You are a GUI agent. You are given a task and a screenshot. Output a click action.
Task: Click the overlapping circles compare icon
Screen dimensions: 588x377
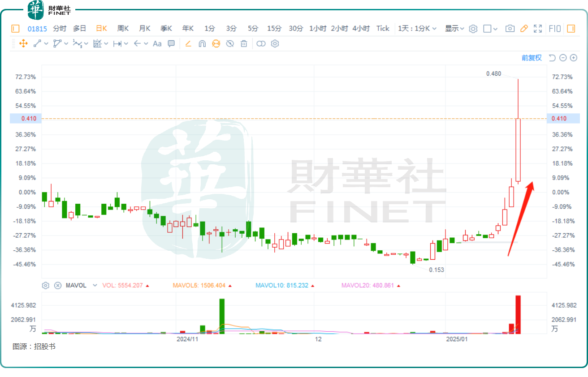click(261, 44)
